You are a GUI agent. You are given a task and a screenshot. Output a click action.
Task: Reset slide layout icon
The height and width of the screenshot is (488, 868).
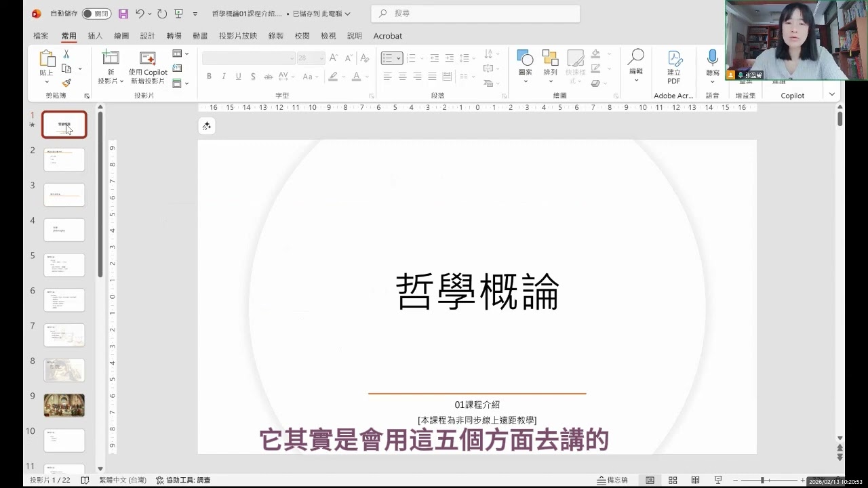178,68
